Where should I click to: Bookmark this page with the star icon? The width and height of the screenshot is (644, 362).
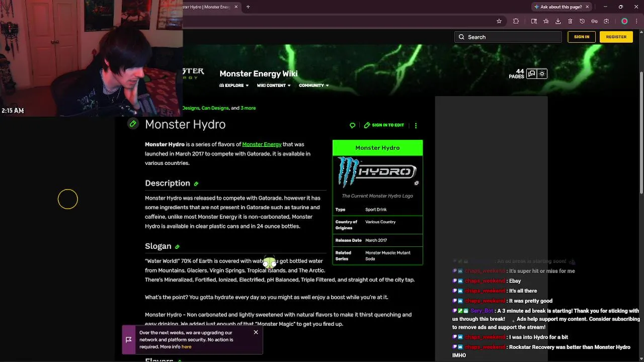[x=499, y=21]
